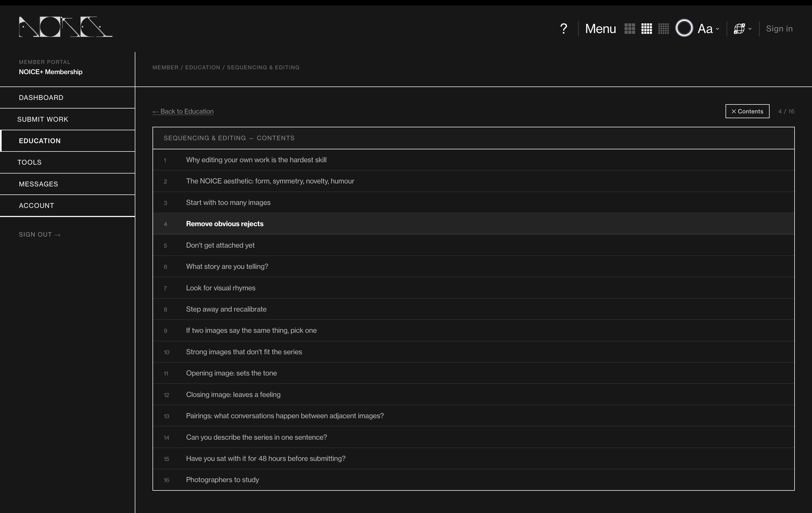Image resolution: width=812 pixels, height=513 pixels.
Task: Open "Strong images that don't fit the series"
Action: click(473, 352)
